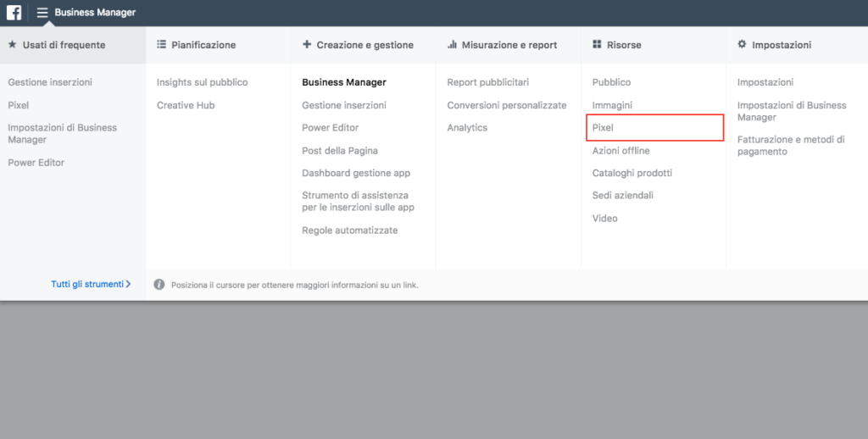The height and width of the screenshot is (439, 868).
Task: Click the Facebook logo icon
Action: point(14,12)
